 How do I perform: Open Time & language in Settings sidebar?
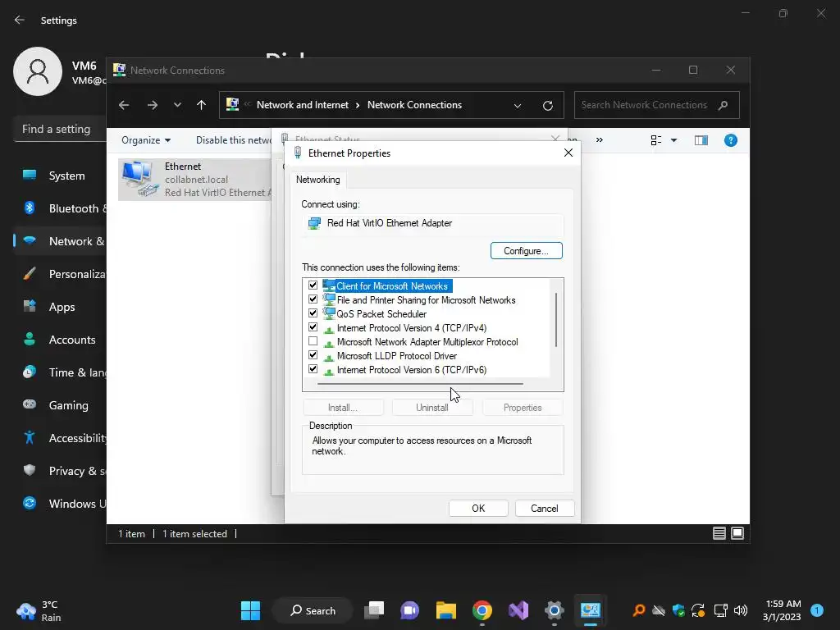[x=61, y=373]
